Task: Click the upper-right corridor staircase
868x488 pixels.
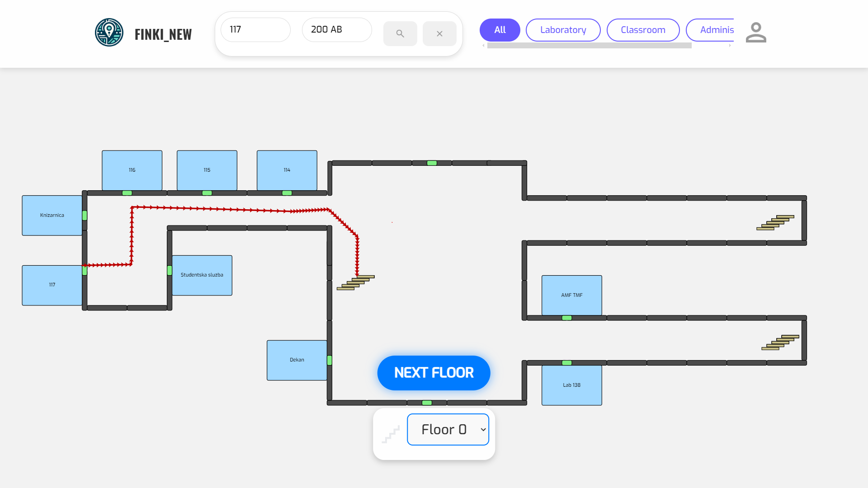Action: coord(775,222)
